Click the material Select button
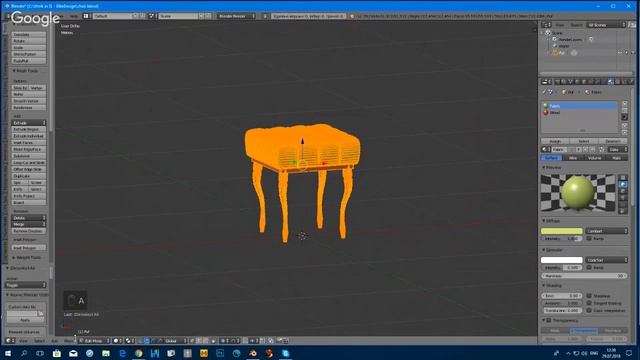The image size is (640, 360). click(584, 141)
